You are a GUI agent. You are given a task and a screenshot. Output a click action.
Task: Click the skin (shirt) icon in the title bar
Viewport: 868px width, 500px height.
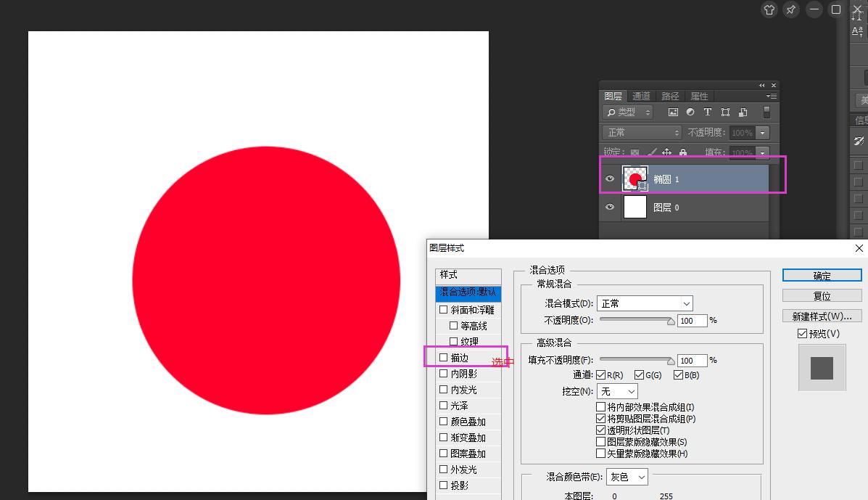(769, 10)
